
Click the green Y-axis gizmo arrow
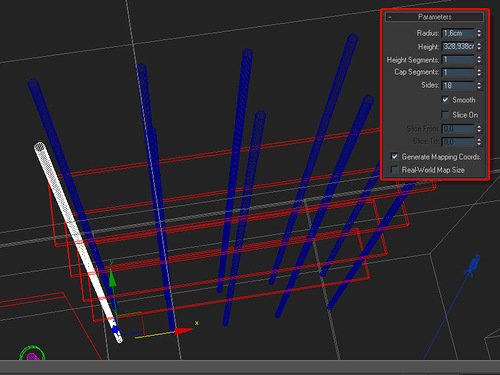tap(112, 278)
